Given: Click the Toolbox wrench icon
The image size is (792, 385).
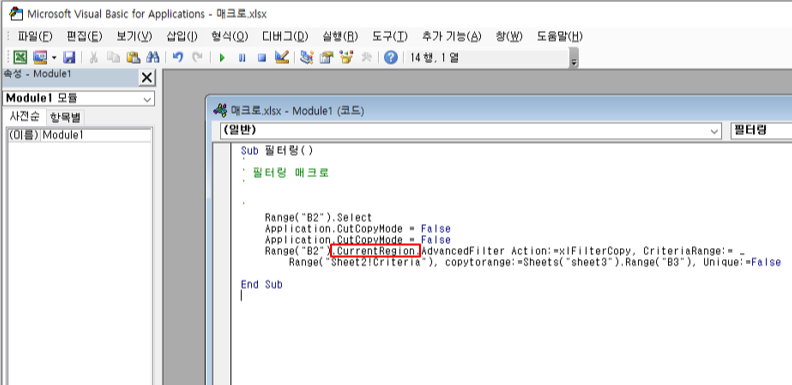Looking at the screenshot, I should 366,58.
